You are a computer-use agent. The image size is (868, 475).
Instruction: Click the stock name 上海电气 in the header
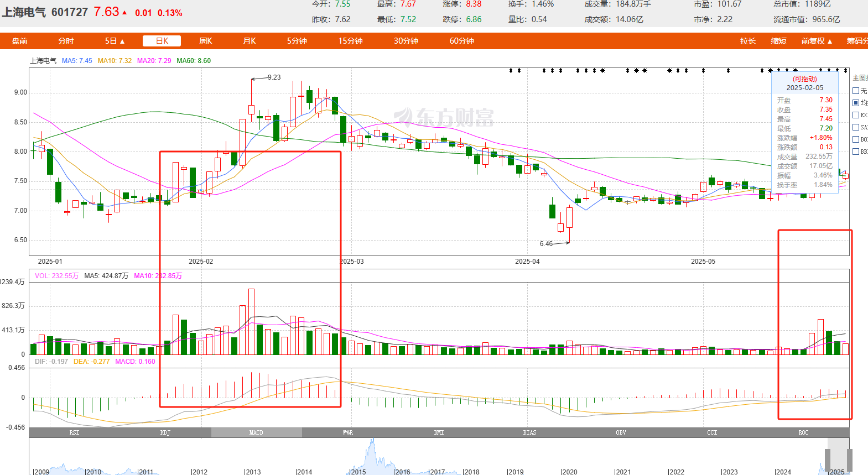pos(24,12)
